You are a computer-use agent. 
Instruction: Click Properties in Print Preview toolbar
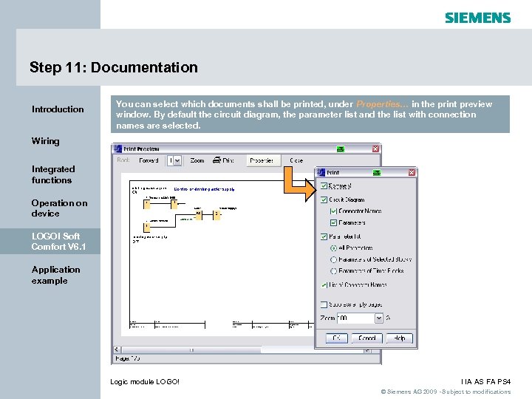[263, 160]
